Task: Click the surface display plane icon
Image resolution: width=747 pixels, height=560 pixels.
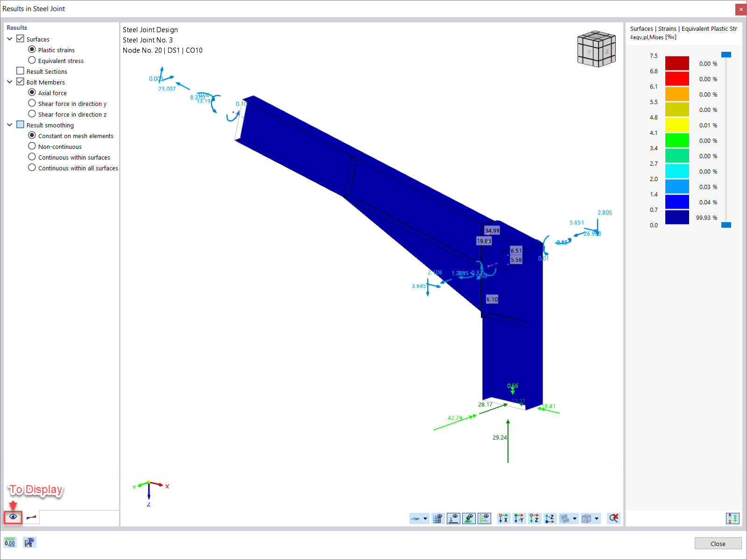Action: click(x=415, y=518)
